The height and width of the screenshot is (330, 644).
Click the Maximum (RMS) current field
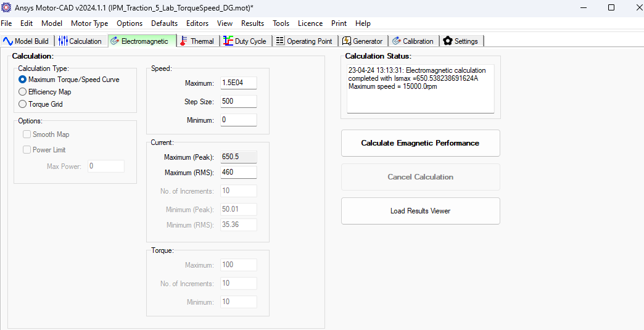click(239, 172)
